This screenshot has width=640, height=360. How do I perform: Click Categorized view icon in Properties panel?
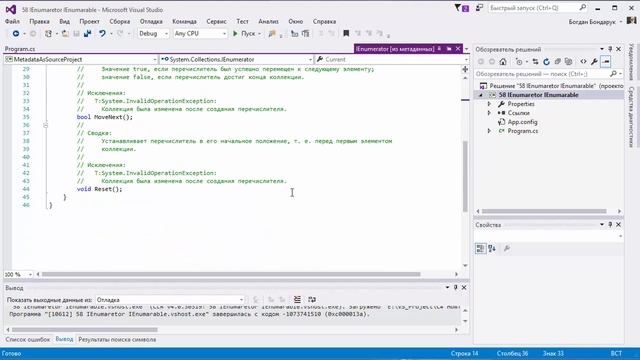point(480,248)
